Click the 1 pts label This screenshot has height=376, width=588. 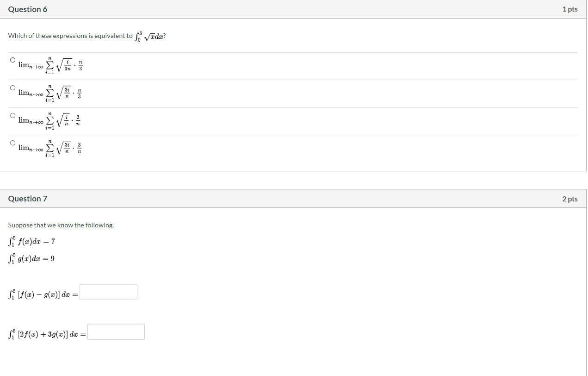[x=570, y=9]
